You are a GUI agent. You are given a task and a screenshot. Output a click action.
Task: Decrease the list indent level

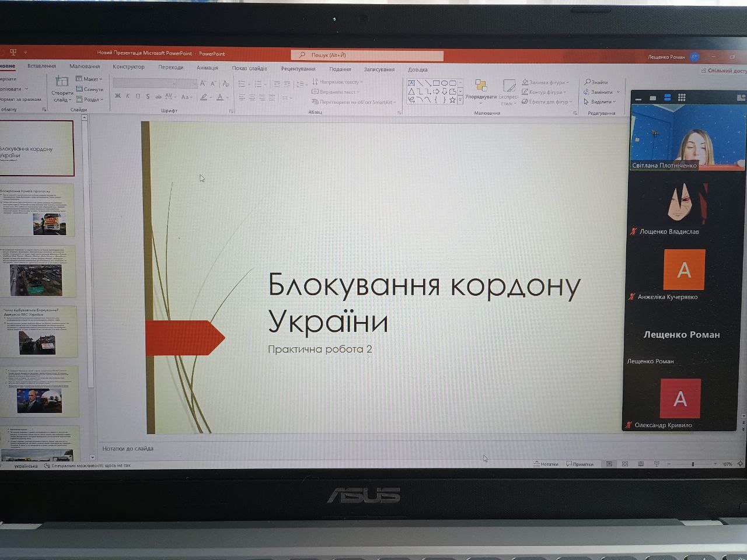[277, 85]
